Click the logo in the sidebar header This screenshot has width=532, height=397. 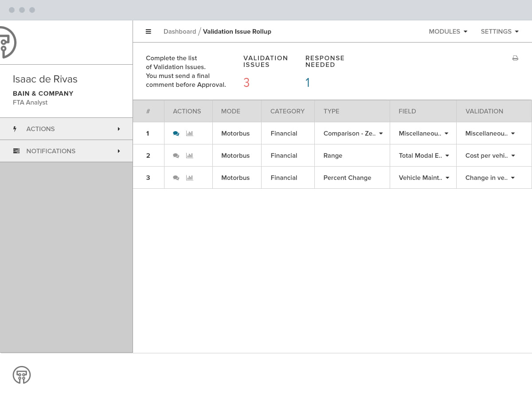pyautogui.click(x=8, y=43)
